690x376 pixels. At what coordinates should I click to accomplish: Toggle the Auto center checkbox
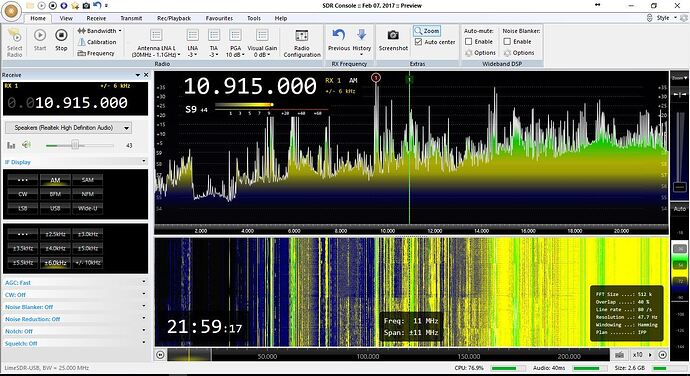point(418,42)
